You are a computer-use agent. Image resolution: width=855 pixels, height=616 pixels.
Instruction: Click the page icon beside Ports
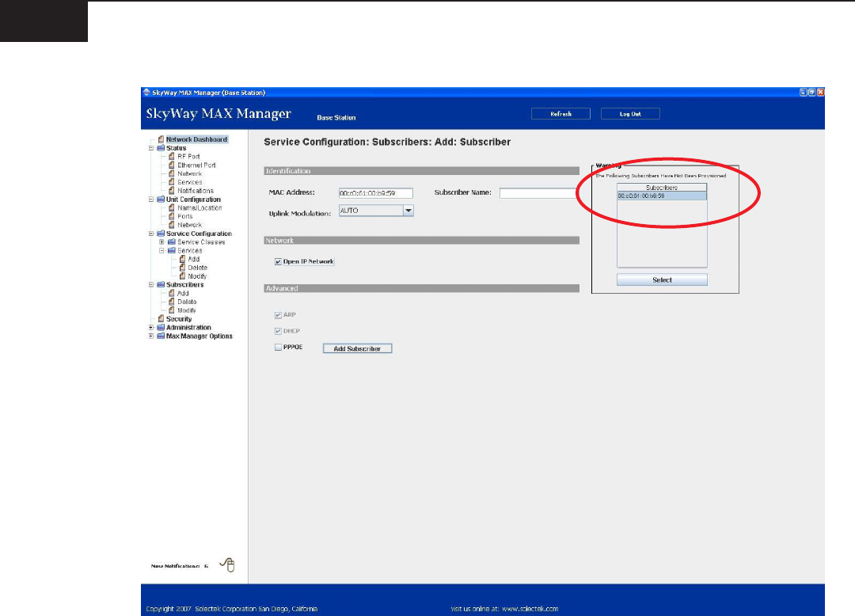[x=172, y=216]
